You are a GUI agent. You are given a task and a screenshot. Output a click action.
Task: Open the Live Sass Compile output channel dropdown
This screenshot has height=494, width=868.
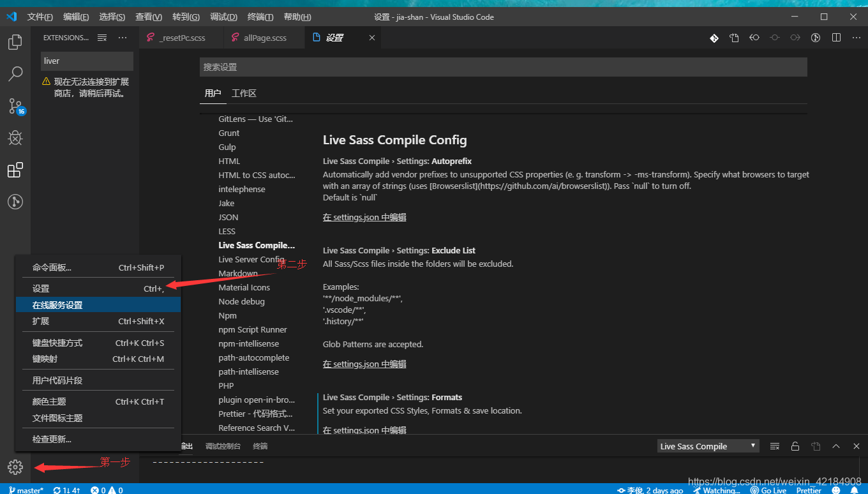pos(708,446)
